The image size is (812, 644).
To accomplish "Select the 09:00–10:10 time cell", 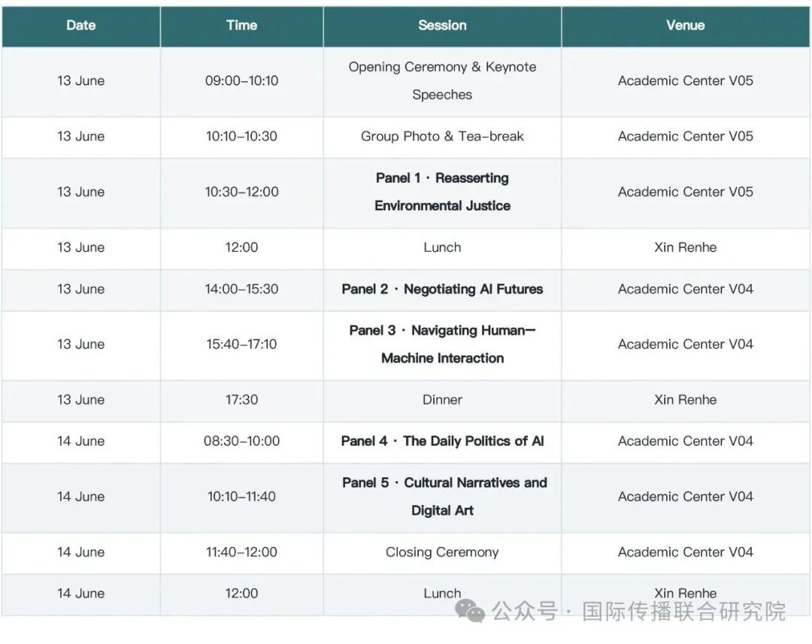I will [241, 80].
